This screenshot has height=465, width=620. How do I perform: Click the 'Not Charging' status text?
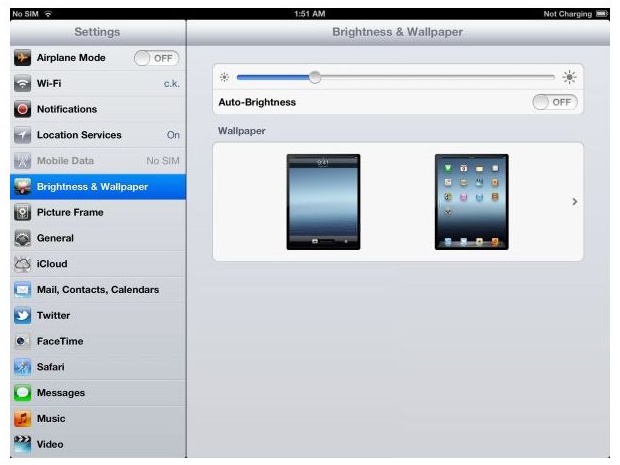[x=567, y=14]
